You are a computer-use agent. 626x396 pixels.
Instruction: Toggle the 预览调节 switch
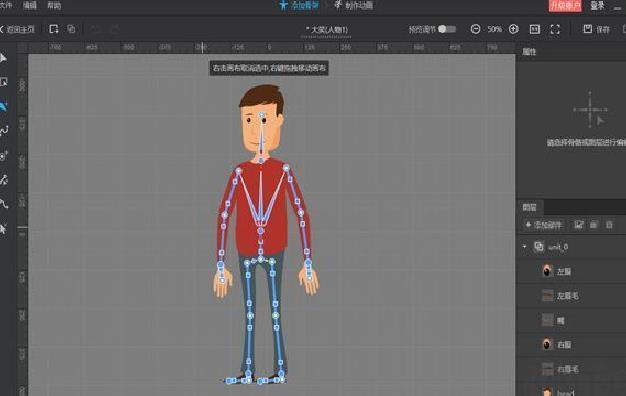pos(447,29)
